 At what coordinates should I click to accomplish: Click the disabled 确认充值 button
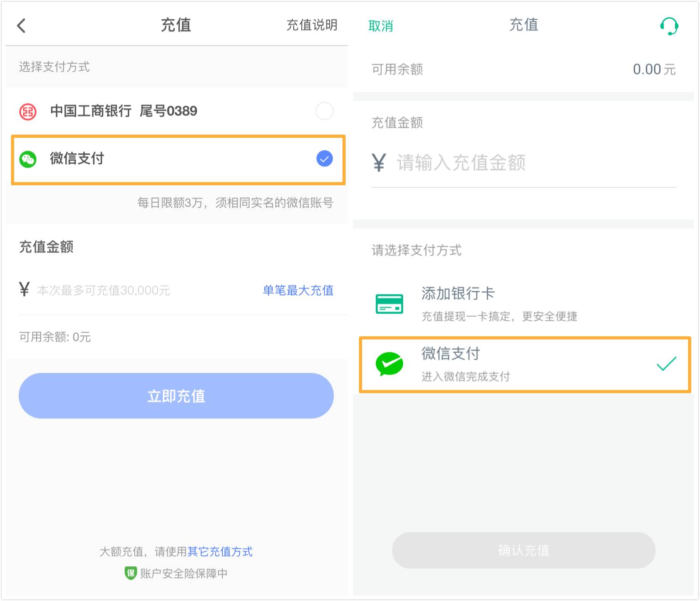524,550
